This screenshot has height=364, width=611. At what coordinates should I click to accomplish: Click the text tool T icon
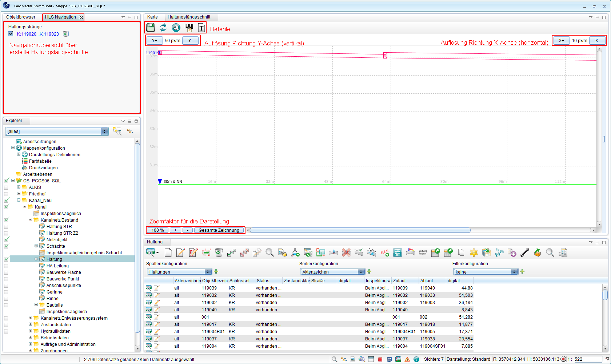(201, 28)
